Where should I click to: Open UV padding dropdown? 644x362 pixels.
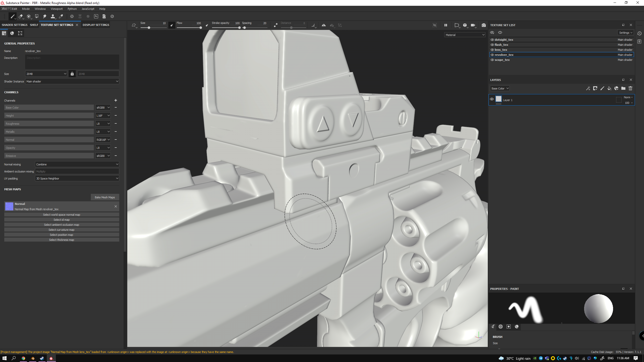(77, 178)
